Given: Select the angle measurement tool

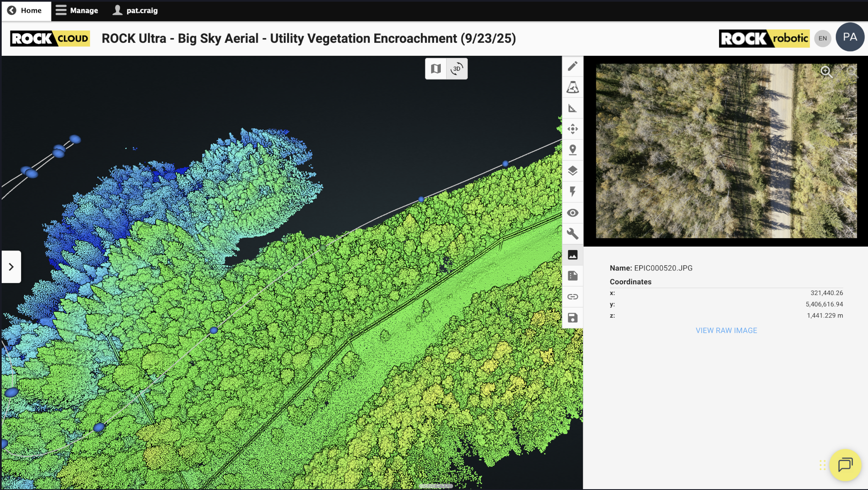Looking at the screenshot, I should coord(572,108).
